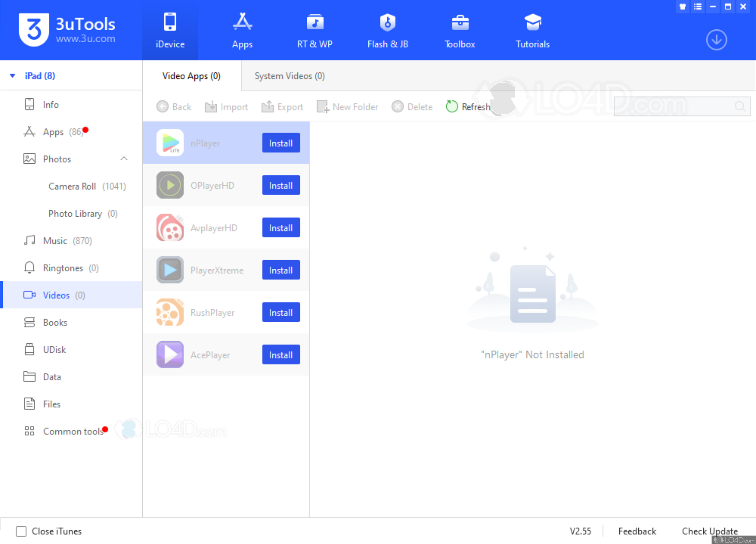The image size is (756, 544).
Task: Open the downloads manager arrow icon
Action: [716, 40]
